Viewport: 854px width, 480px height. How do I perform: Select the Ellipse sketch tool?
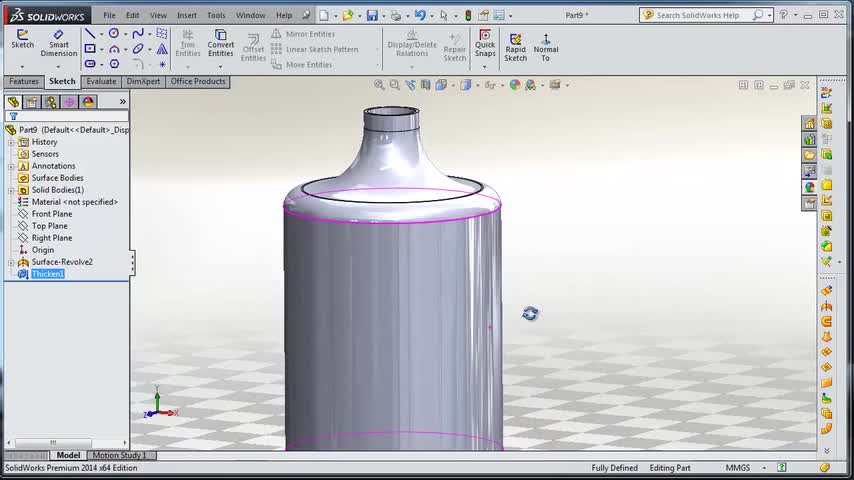click(138, 49)
